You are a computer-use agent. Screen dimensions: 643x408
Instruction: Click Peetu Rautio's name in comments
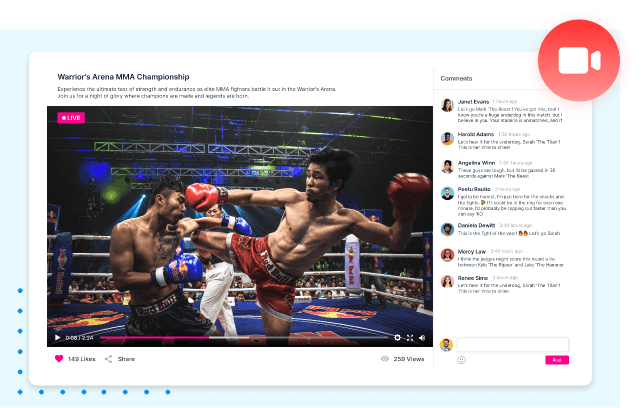(474, 188)
